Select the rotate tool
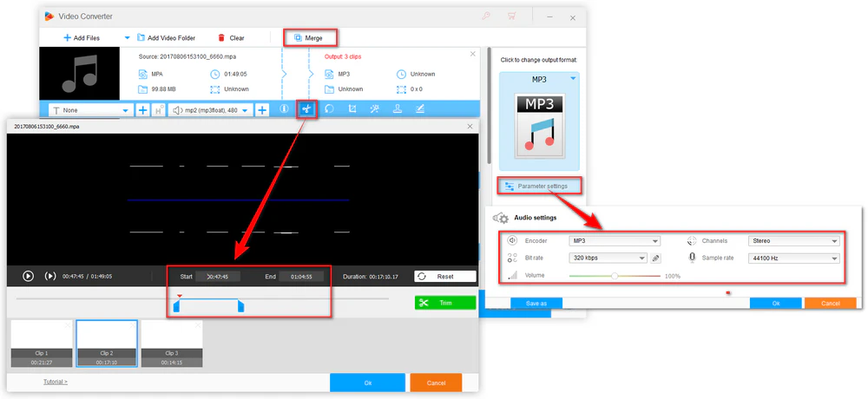The image size is (868, 399). 329,109
